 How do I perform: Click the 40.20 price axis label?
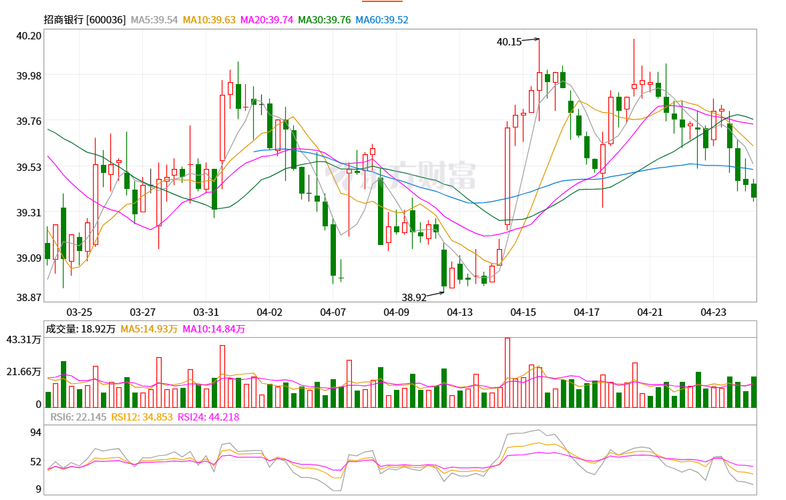click(29, 36)
